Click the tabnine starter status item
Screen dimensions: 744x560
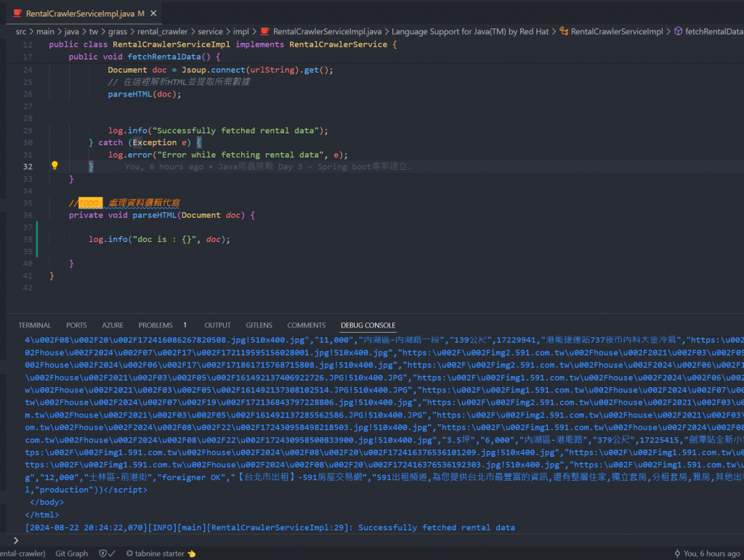[x=161, y=553]
